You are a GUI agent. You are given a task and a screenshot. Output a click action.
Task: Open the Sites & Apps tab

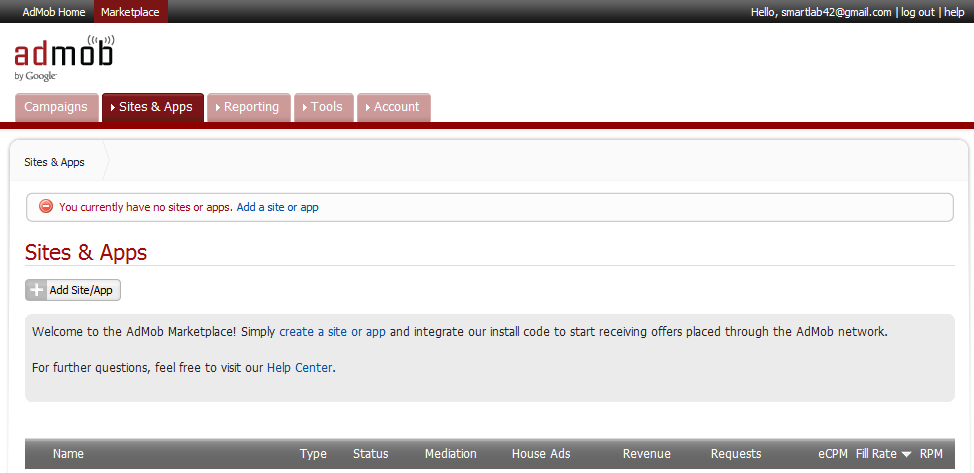(x=153, y=107)
